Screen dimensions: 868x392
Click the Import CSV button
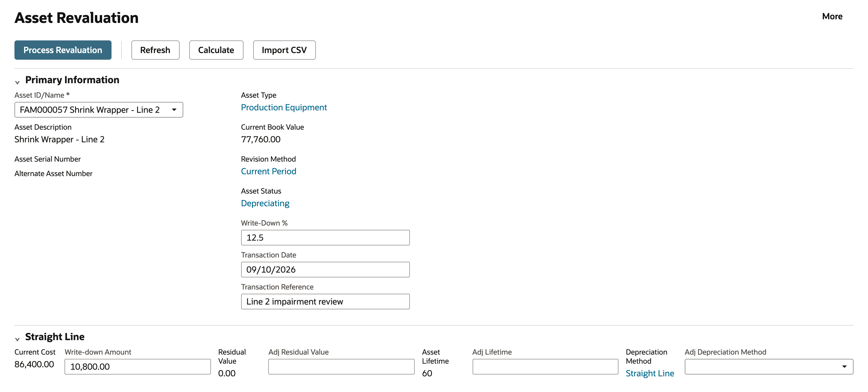[284, 50]
